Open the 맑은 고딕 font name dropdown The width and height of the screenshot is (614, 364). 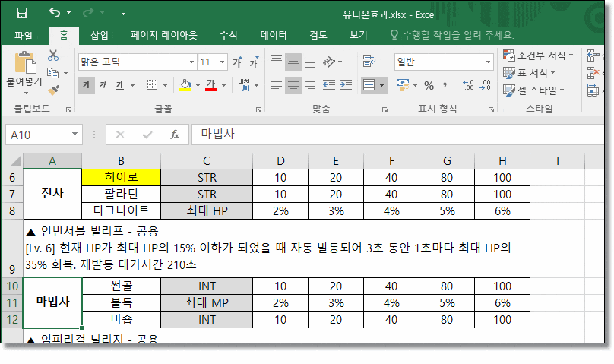[x=191, y=62]
